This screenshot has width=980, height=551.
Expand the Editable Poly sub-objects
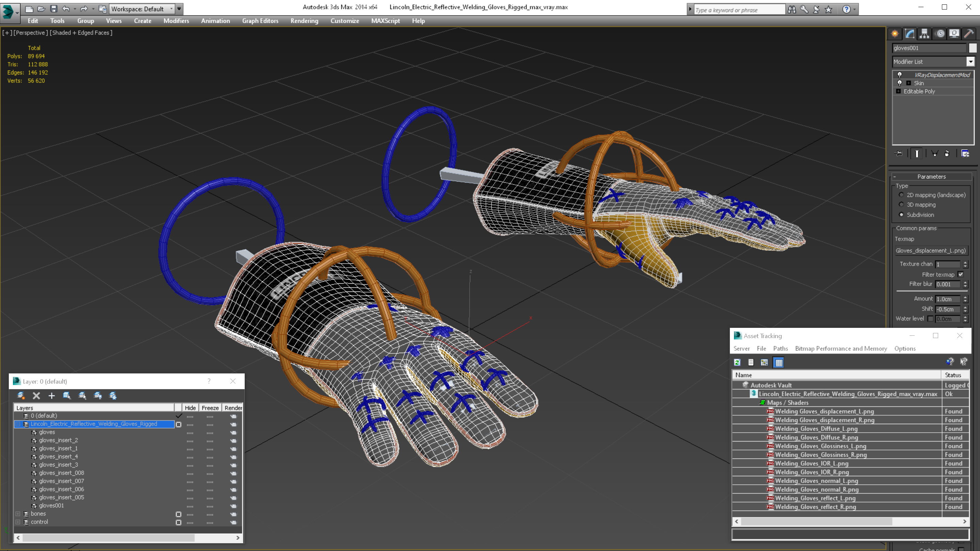[898, 91]
